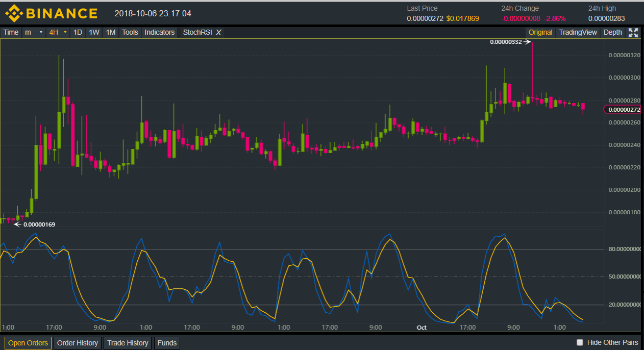644x350 pixels.
Task: Switch chart interval to 1M
Action: [x=110, y=33]
